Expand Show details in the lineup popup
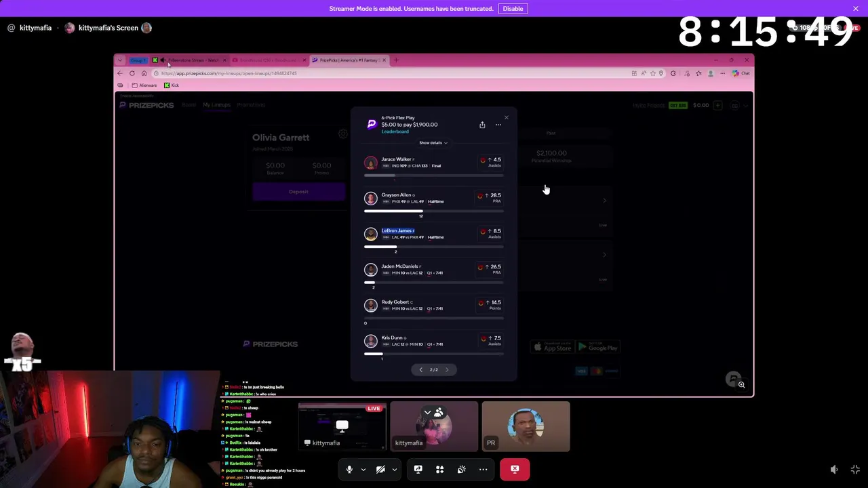868x488 pixels. (x=433, y=143)
